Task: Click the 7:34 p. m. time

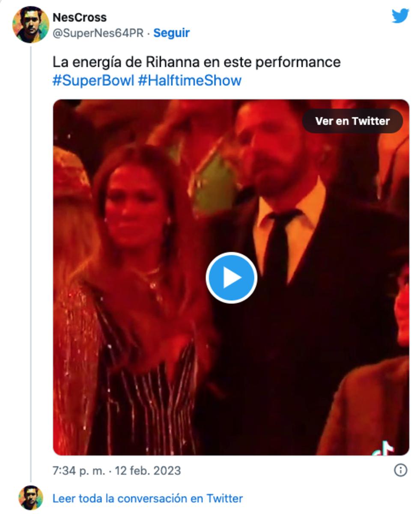Action: pos(78,470)
